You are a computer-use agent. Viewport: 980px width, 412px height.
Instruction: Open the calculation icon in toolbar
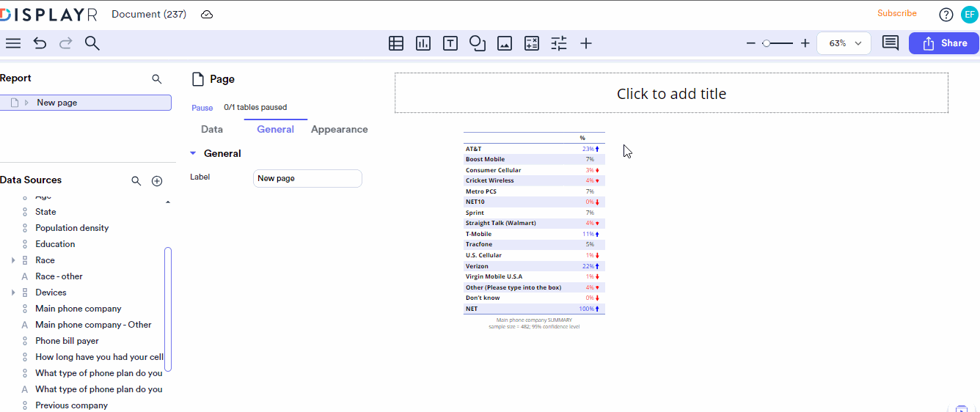tap(532, 43)
